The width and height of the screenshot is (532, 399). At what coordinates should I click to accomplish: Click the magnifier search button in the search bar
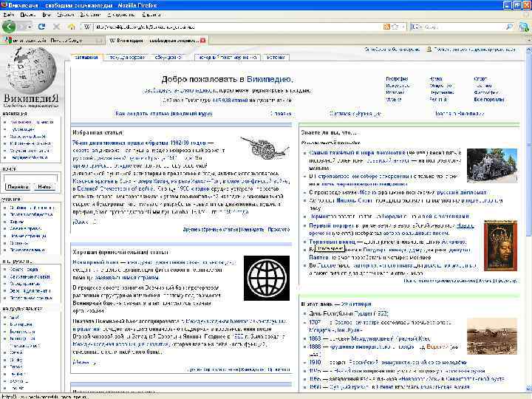[509, 27]
